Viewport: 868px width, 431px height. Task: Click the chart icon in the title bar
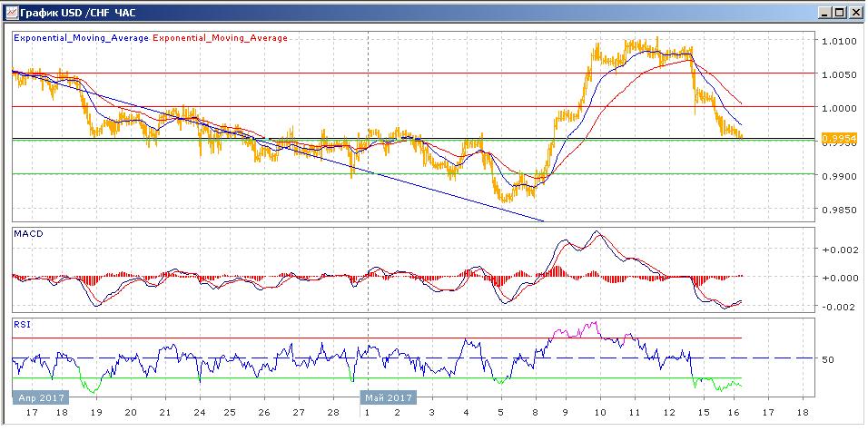click(9, 12)
